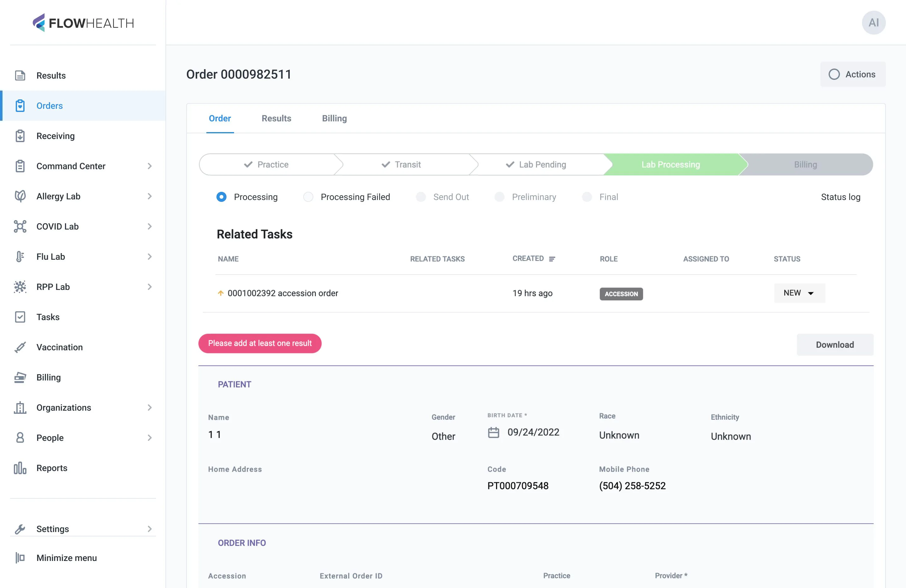Click the Reports bar chart icon
Screen dimensions: 906x588
click(20, 468)
